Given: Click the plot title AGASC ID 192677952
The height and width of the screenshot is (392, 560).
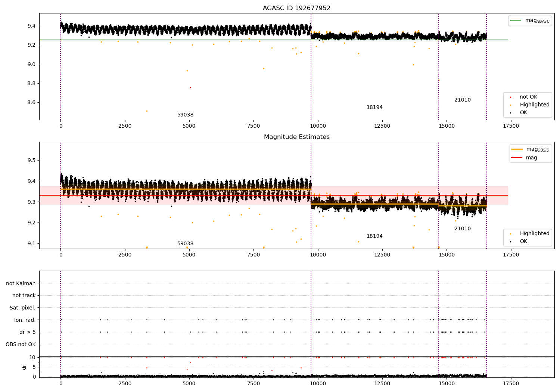Looking at the screenshot, I should (x=296, y=8).
